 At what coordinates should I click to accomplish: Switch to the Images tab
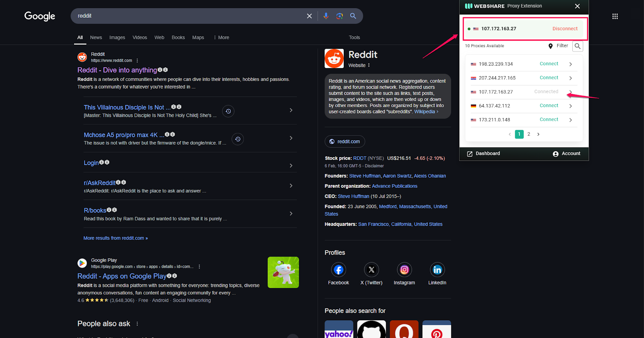pos(117,37)
